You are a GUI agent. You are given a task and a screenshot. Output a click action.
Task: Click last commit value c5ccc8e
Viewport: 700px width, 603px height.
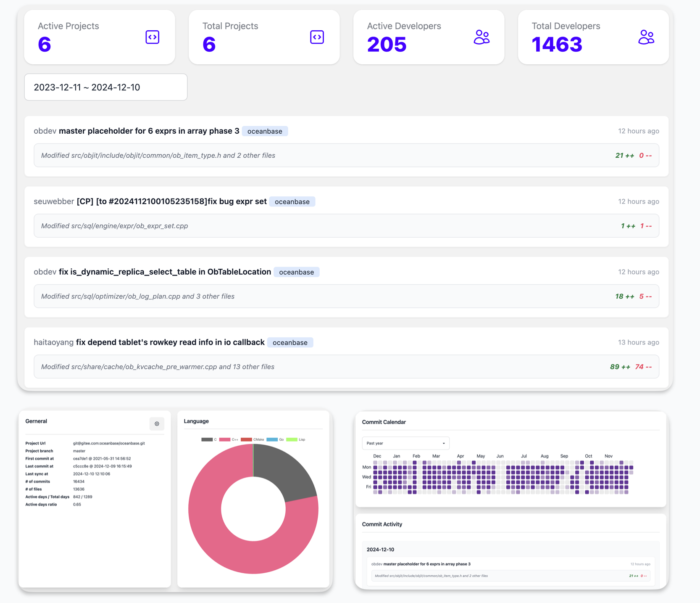(x=102, y=466)
